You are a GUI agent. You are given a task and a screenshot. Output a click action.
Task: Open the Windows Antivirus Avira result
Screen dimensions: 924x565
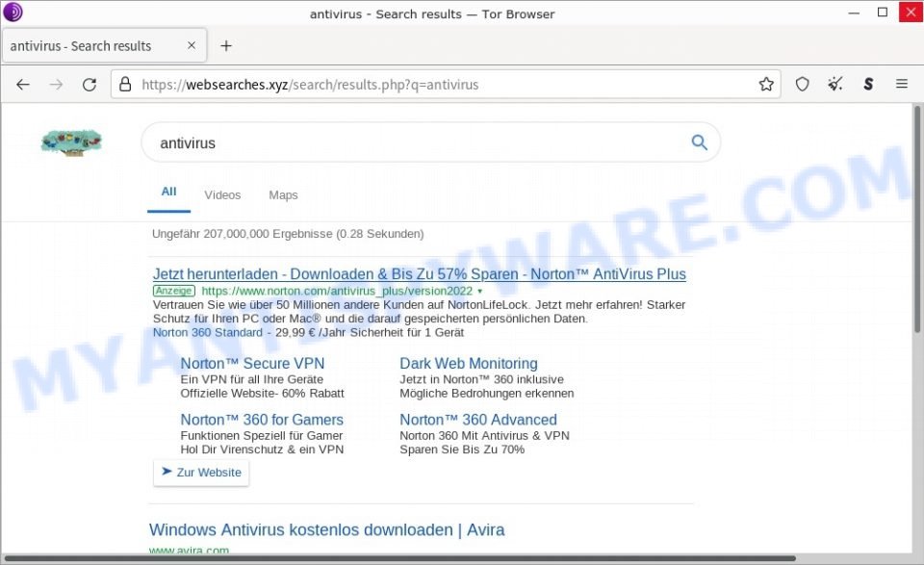click(326, 529)
